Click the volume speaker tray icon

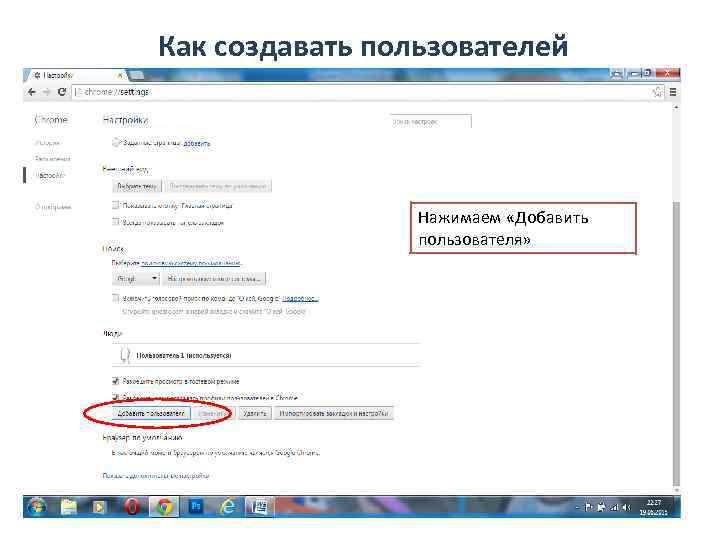[626, 507]
